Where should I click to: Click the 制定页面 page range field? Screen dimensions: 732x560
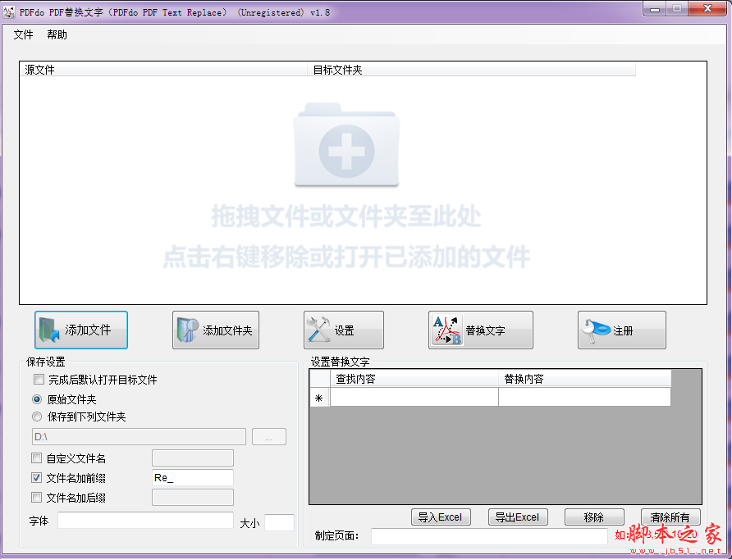(x=489, y=536)
